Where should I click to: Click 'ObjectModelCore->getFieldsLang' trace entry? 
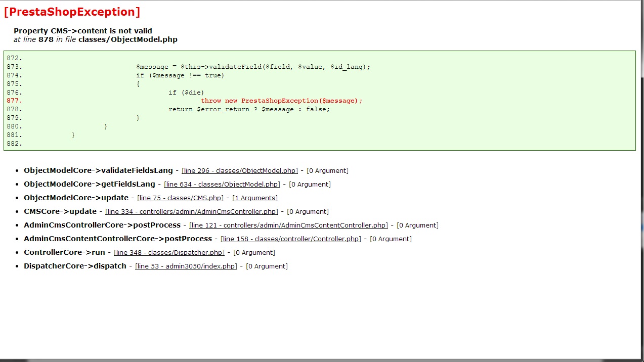(90, 185)
